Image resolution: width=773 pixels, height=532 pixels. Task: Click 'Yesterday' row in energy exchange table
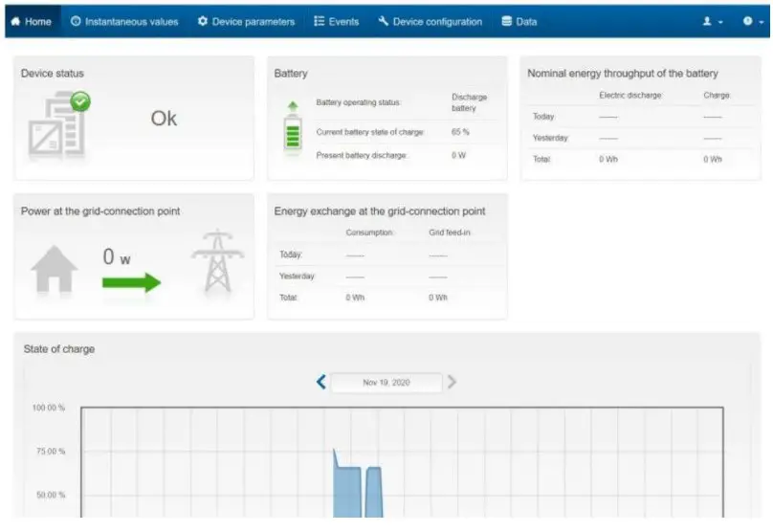coord(387,277)
